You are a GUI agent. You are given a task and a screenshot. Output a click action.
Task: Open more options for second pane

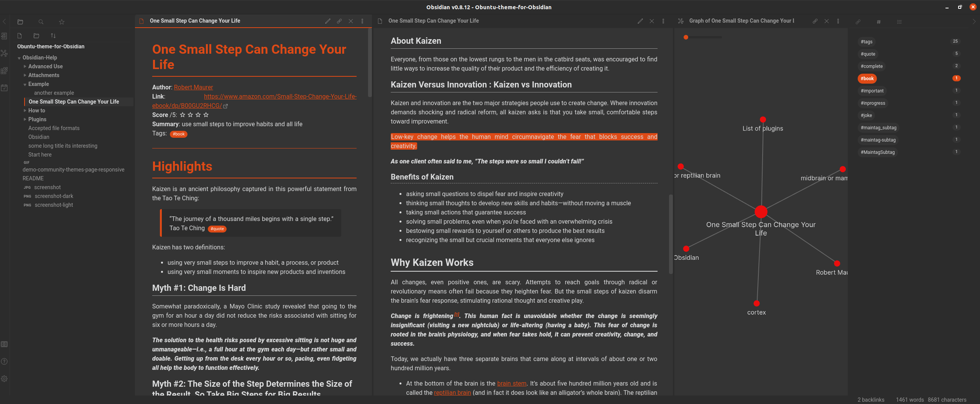[x=663, y=21]
